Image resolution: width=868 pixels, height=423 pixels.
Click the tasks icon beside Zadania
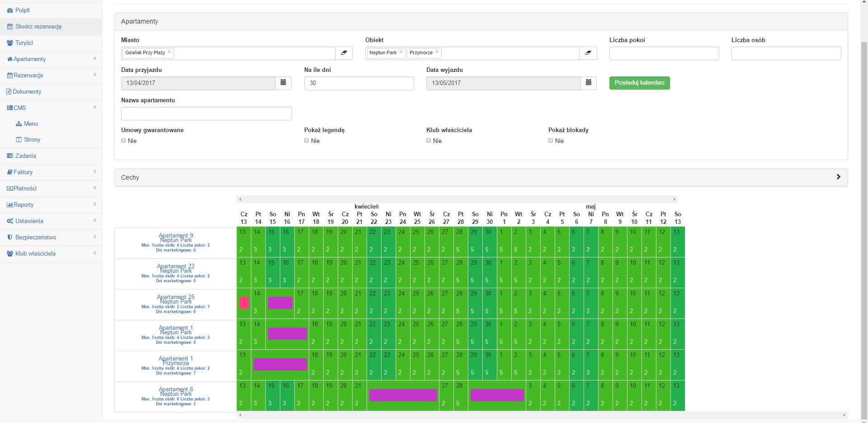pos(10,156)
